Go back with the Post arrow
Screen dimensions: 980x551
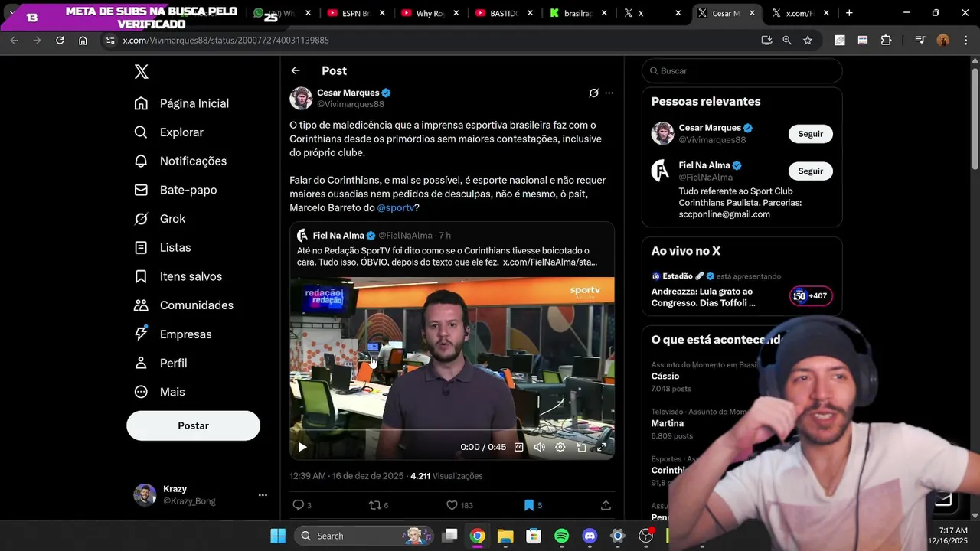pyautogui.click(x=296, y=70)
